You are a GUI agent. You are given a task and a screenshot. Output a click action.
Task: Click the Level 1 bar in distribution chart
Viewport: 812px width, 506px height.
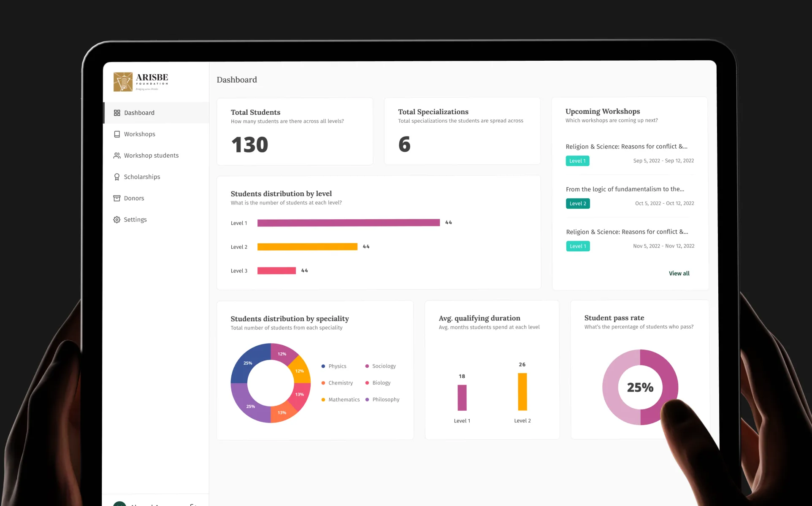(349, 223)
